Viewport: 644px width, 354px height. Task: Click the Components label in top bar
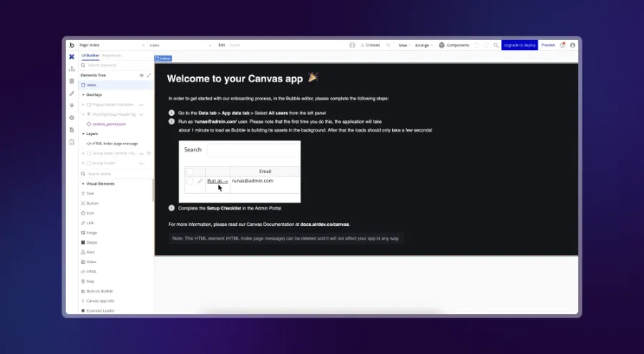[x=457, y=45]
